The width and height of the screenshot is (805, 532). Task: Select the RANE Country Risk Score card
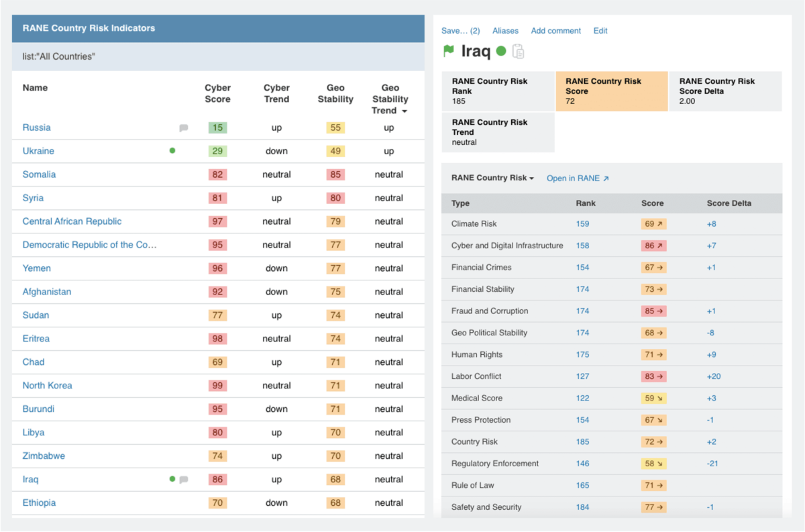point(612,91)
